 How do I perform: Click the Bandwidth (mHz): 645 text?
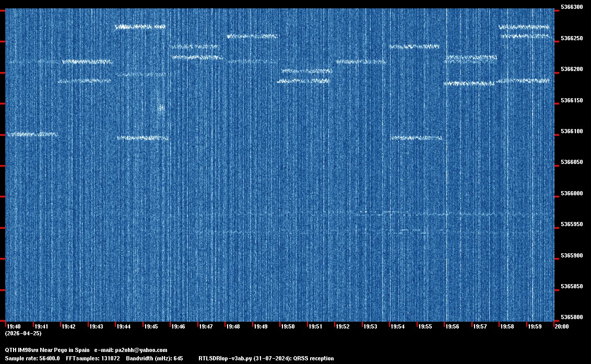[155, 358]
